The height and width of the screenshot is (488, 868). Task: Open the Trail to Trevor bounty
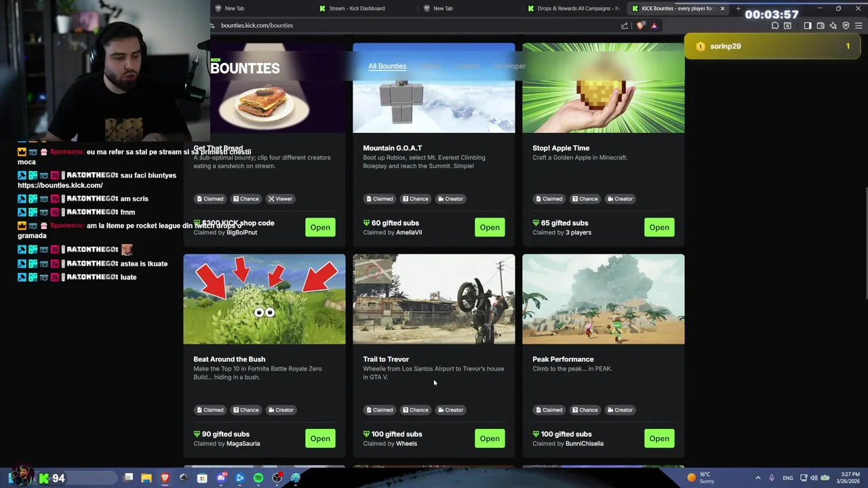490,439
